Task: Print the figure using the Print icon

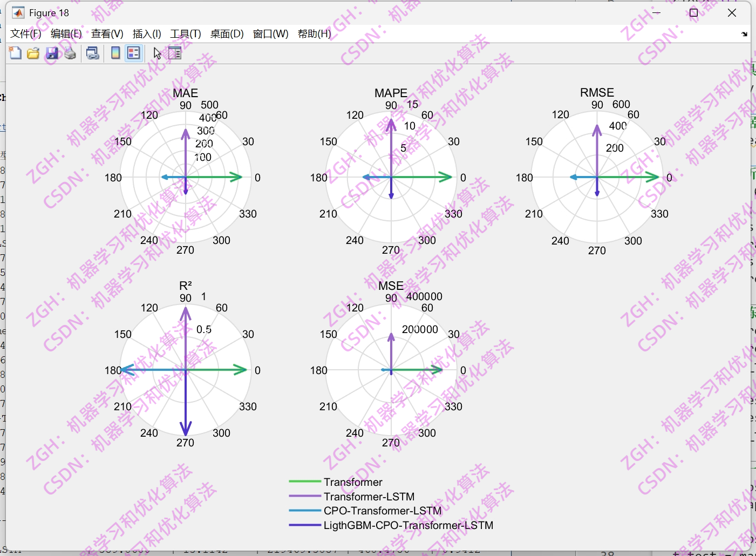Action: 70,53
